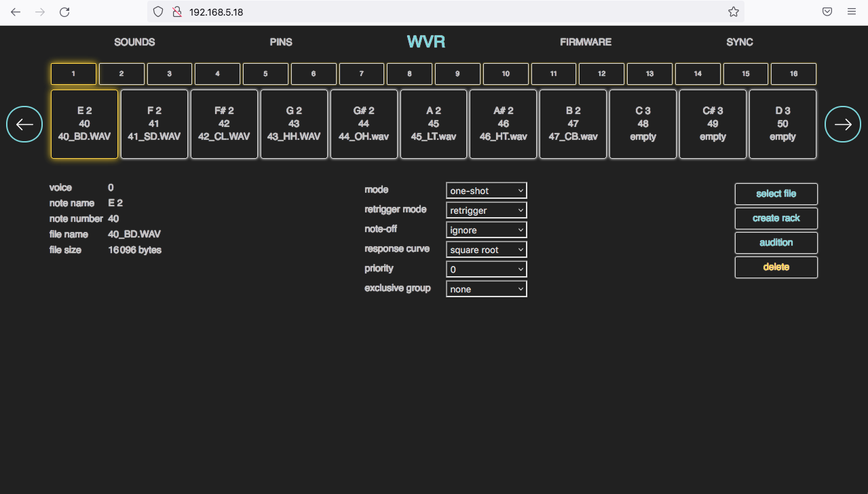Select the B 2 note 47_CB.wav pad
The height and width of the screenshot is (494, 868).
[573, 124]
